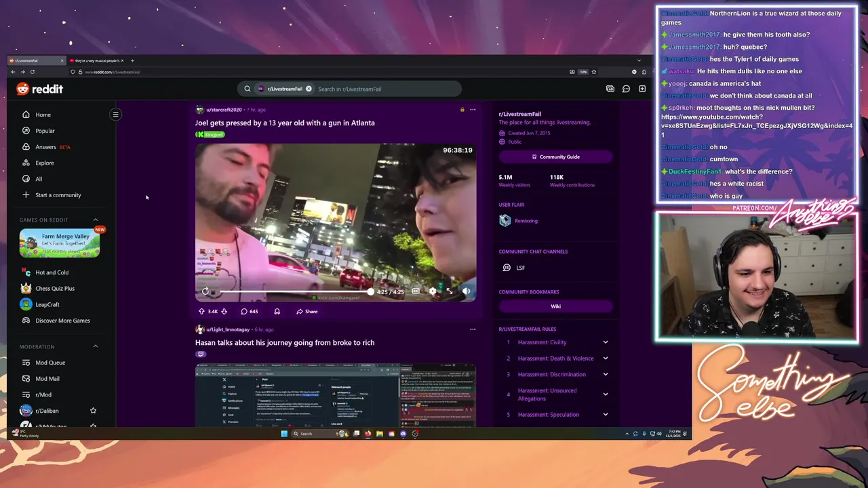The image size is (868, 488).
Task: Open the Kangjoel flair tag
Action: point(210,134)
